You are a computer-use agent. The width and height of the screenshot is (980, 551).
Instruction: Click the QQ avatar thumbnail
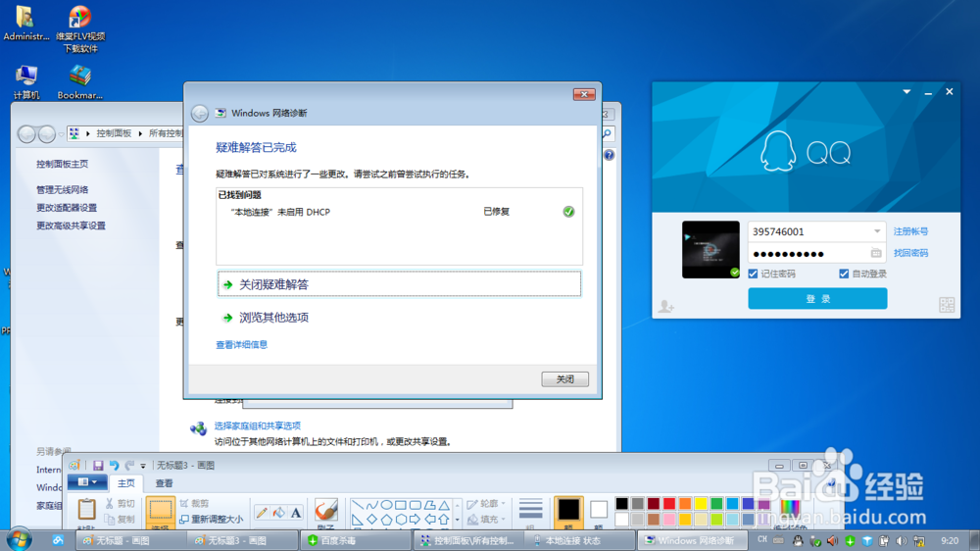[710, 250]
